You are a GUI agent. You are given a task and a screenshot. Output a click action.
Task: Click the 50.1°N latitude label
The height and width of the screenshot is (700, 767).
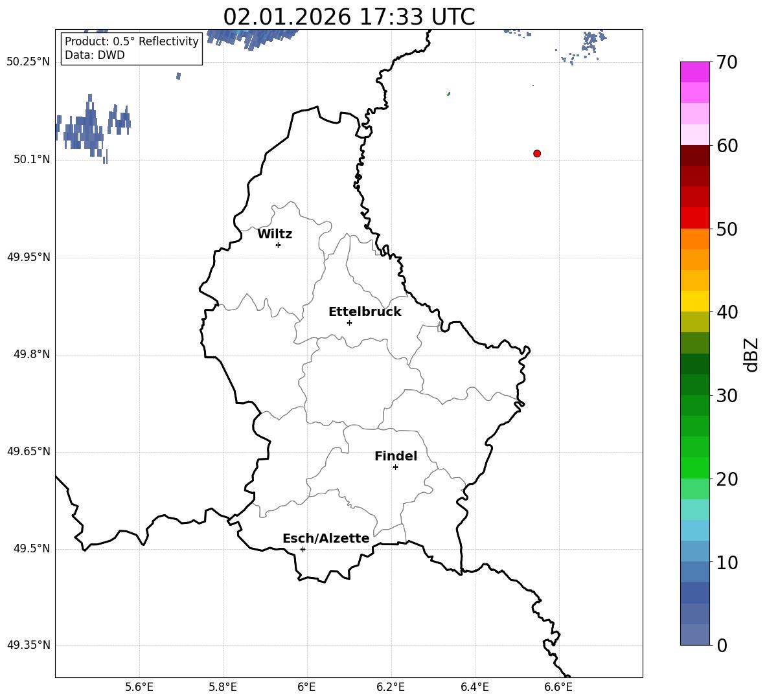pos(32,159)
